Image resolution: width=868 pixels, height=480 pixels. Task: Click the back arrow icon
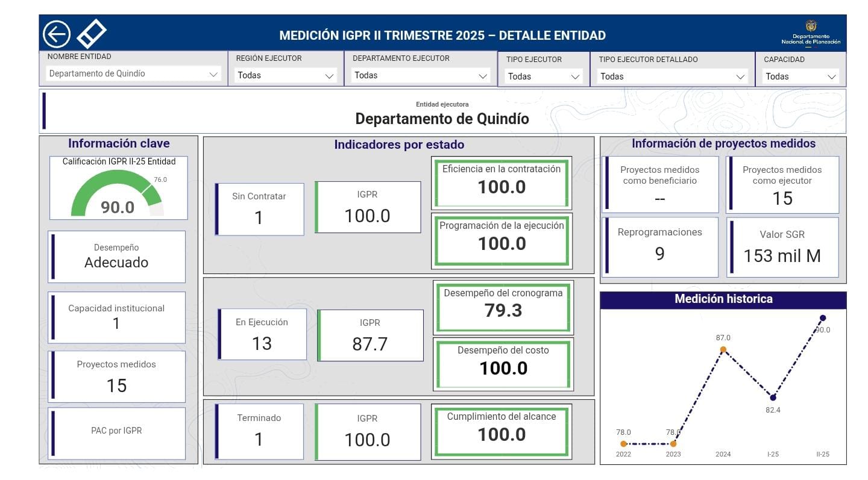click(57, 34)
